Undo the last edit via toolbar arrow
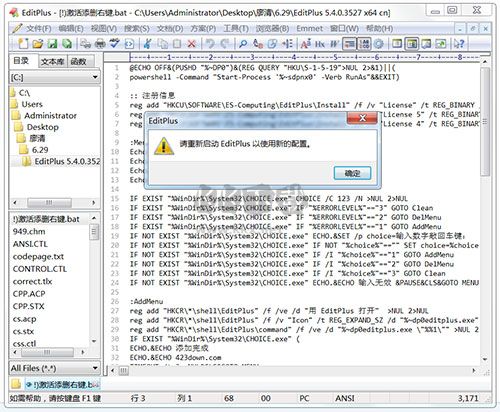The width and height of the screenshot is (500, 412). click(x=210, y=44)
